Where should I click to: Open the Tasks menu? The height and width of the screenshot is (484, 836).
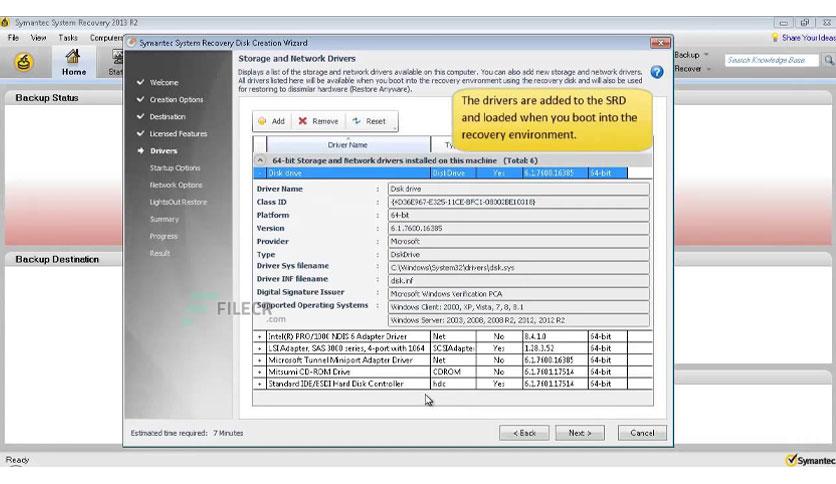pyautogui.click(x=68, y=38)
